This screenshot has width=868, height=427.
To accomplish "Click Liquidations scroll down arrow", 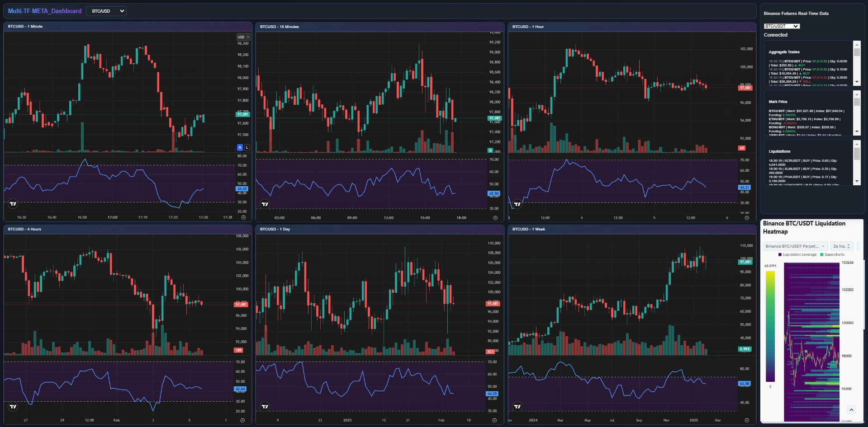I will [857, 181].
